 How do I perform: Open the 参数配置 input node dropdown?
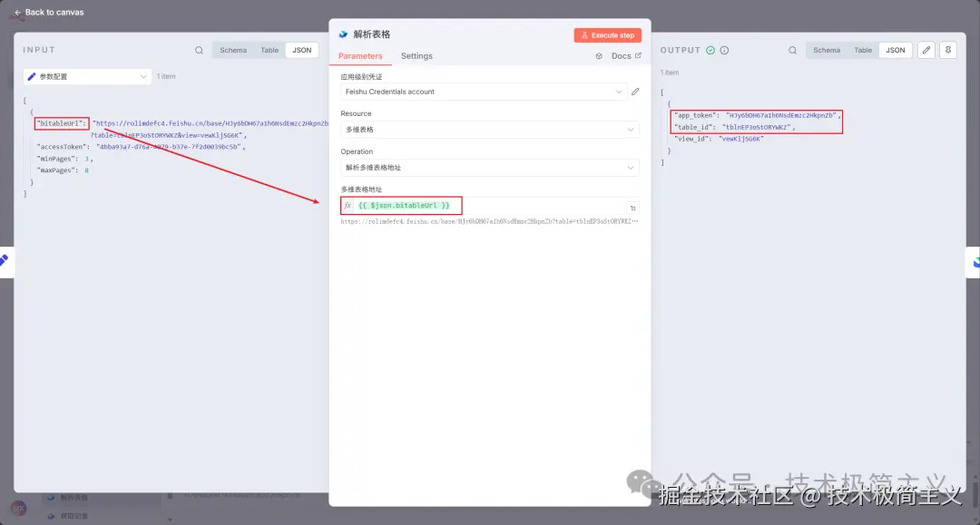point(87,76)
